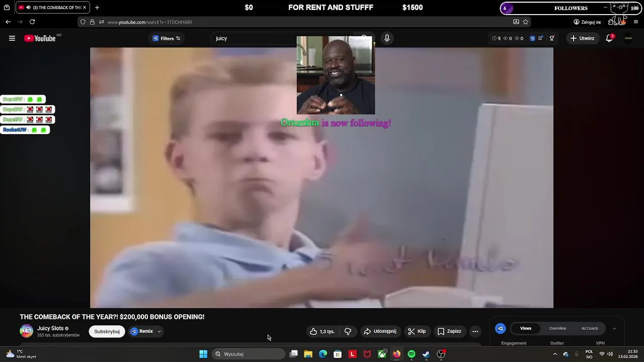Open the Filters button in the header
The height and width of the screenshot is (362, 644).
coord(167,38)
